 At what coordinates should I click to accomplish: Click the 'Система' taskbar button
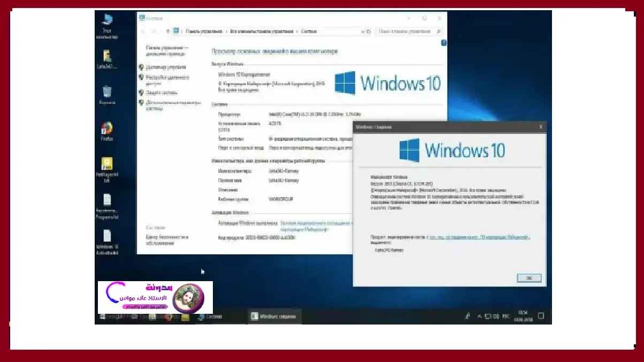tap(220, 316)
